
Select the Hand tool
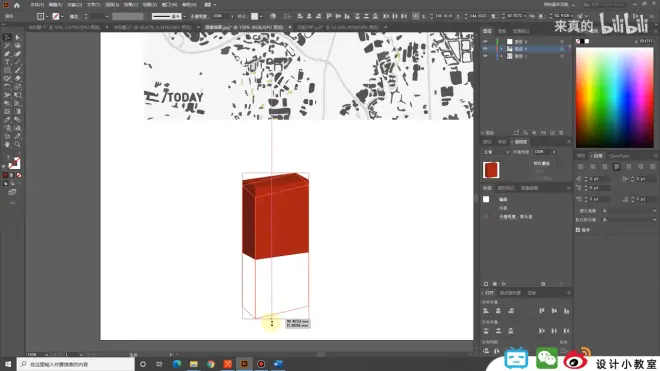pos(7,144)
